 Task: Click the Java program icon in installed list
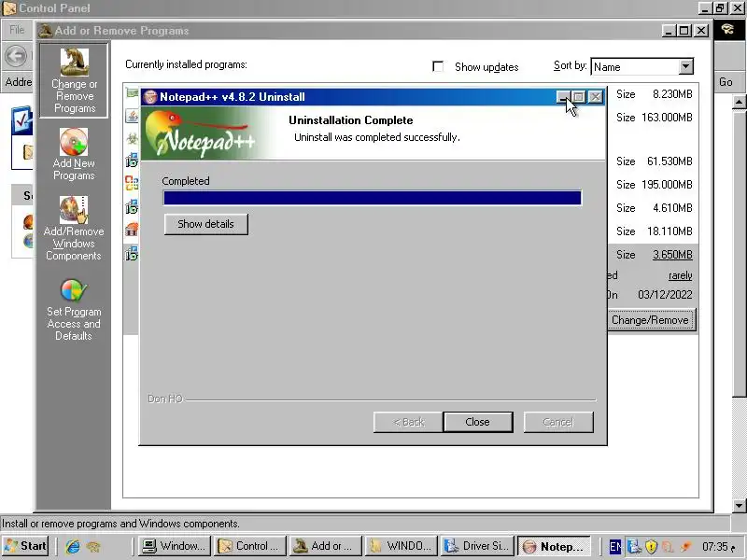pyautogui.click(x=132, y=116)
